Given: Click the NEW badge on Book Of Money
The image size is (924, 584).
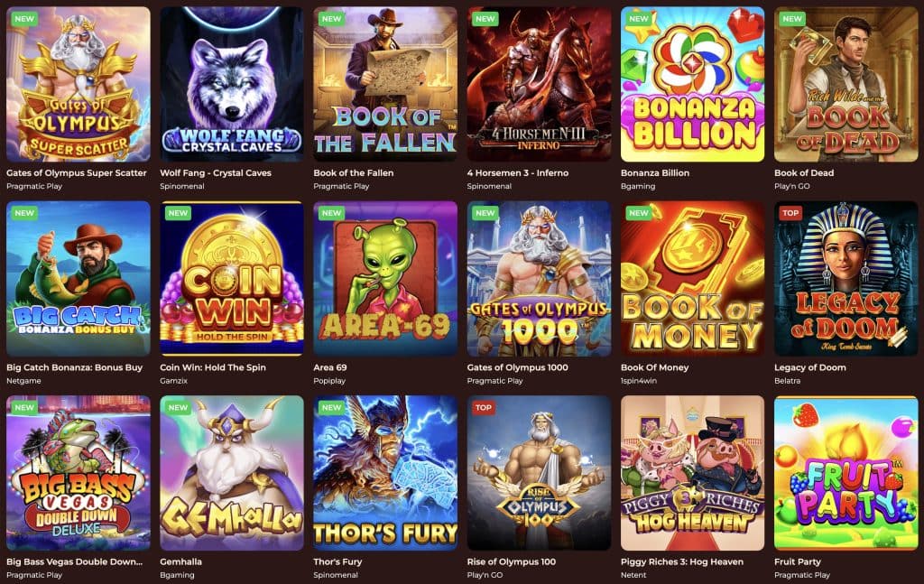Looking at the screenshot, I should point(639,213).
